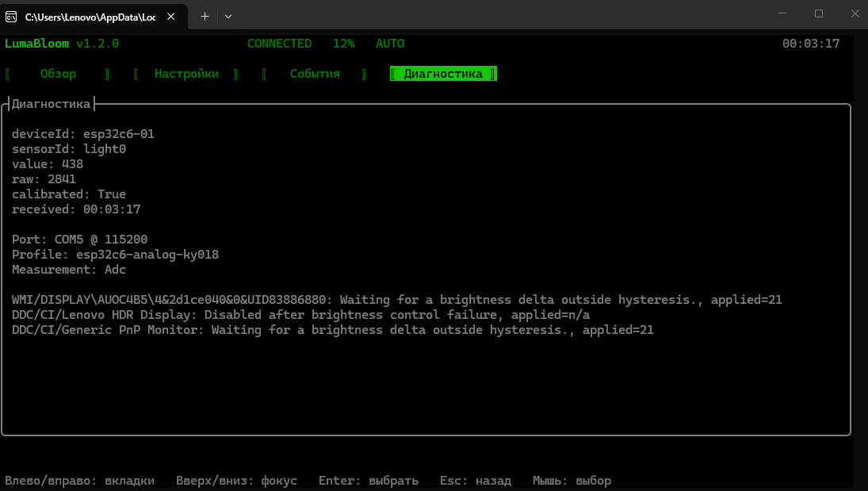Viewport: 868px width, 491px height.
Task: Select the highlighted Диагностика tab
Action: [x=443, y=74]
